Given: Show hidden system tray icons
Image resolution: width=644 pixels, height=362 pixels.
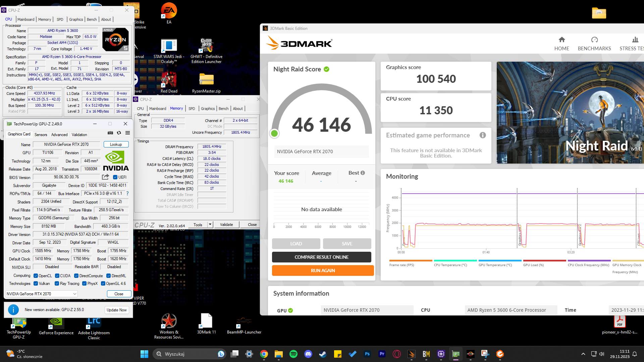Looking at the screenshot, I should click(583, 354).
